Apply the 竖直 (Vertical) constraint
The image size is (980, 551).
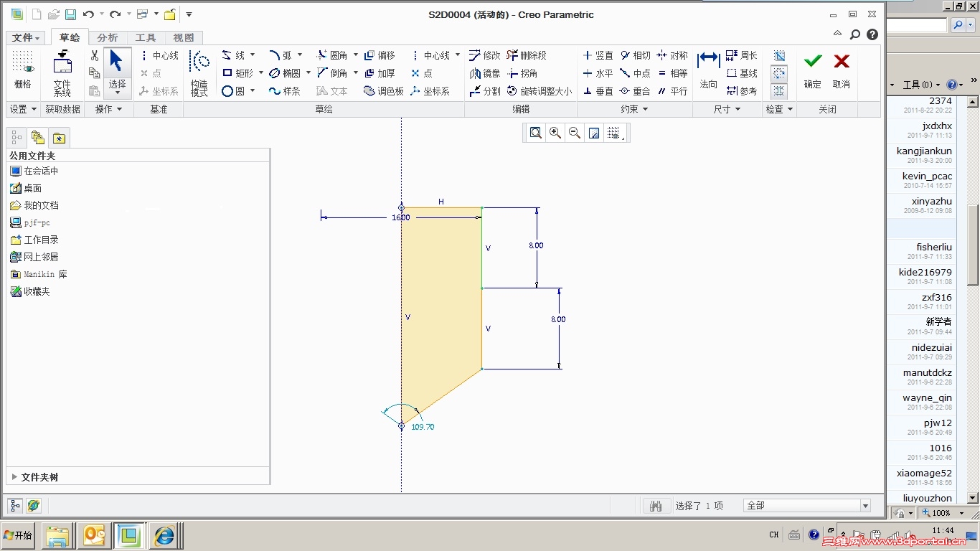point(598,55)
